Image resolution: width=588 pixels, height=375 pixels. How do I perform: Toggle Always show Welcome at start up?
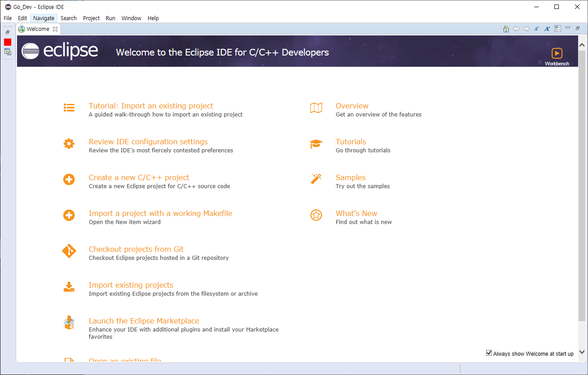tap(489, 353)
